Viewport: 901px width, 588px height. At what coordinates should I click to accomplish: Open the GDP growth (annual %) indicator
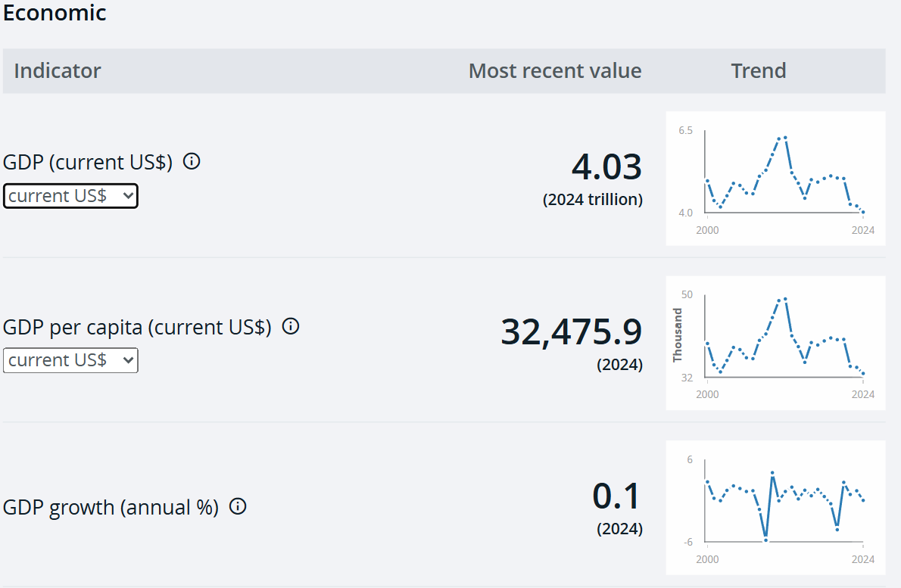(x=111, y=507)
